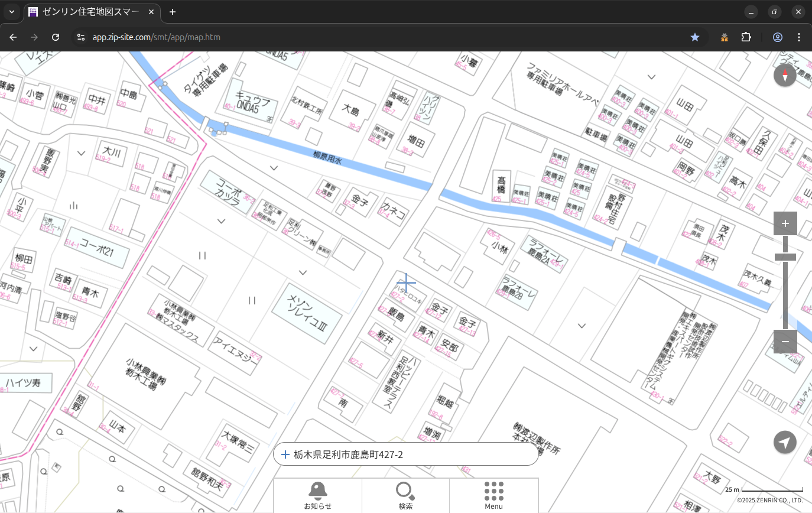Image resolution: width=812 pixels, height=513 pixels.
Task: Open the Chrome profile avatar
Action: point(777,37)
